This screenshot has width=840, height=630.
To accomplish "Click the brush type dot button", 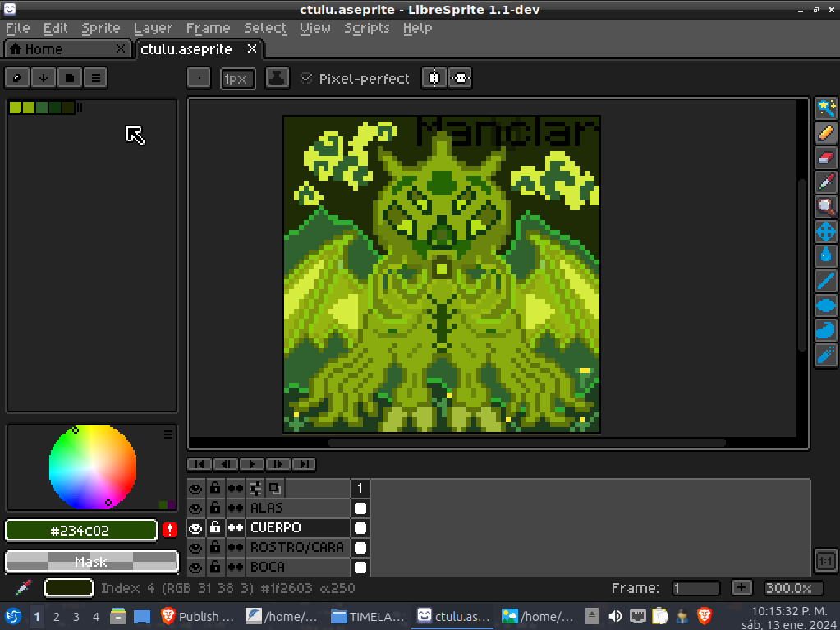I will click(x=199, y=78).
